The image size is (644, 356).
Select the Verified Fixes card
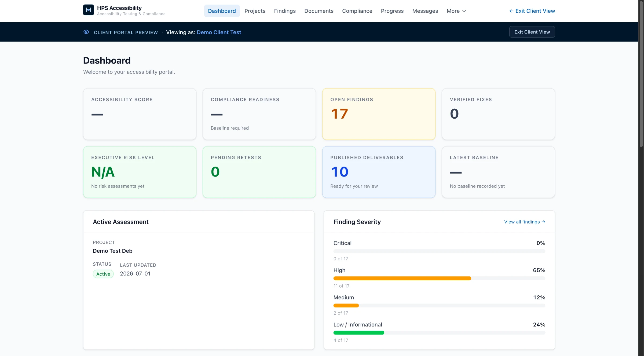click(x=498, y=114)
